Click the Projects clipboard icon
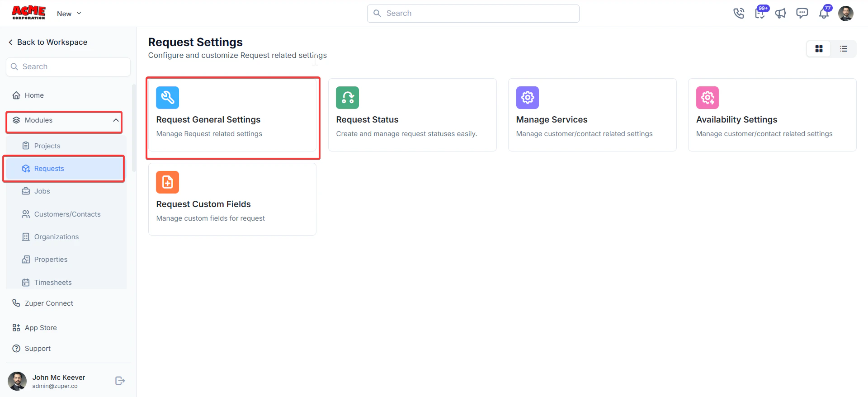The height and width of the screenshot is (397, 868). [26, 146]
